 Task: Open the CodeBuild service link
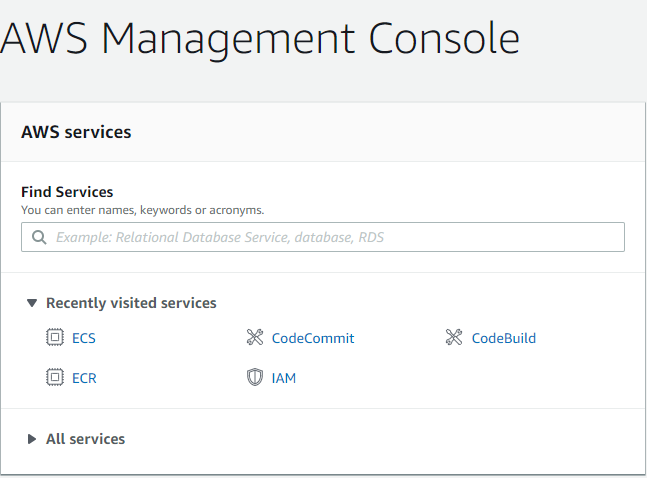(x=504, y=338)
